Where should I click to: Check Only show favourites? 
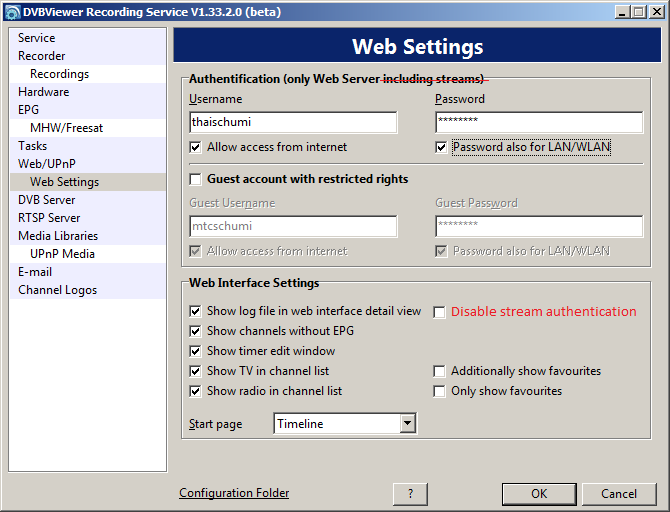click(440, 391)
